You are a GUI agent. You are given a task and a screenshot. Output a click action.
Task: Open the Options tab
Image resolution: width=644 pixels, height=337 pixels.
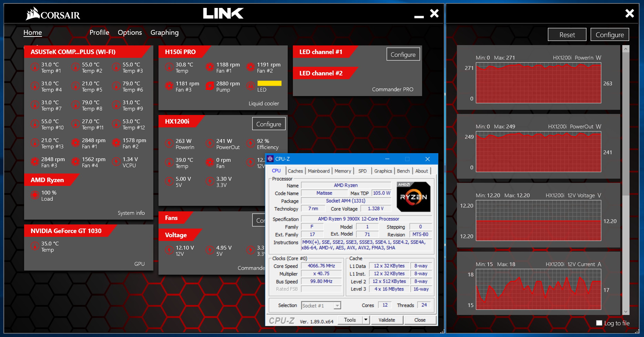130,32
